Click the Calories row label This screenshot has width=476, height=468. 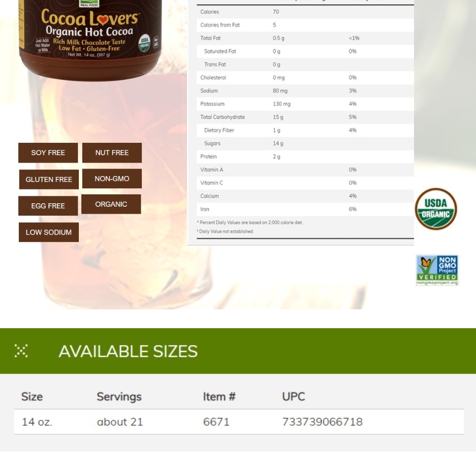pyautogui.click(x=209, y=12)
